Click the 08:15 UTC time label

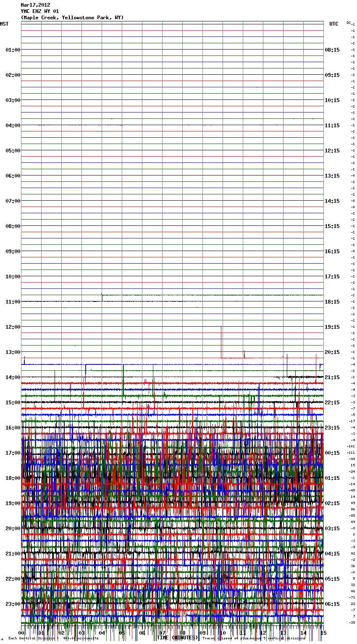click(332, 50)
